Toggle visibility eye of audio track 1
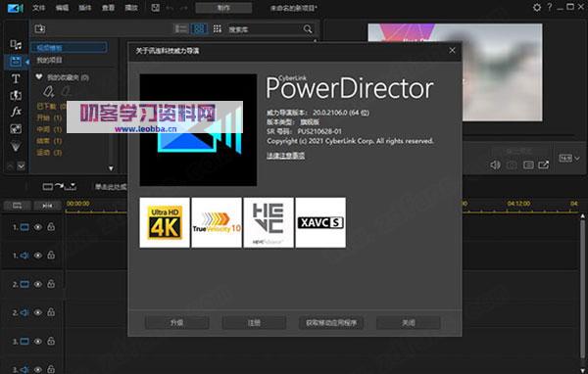Image resolution: width=588 pixels, height=374 pixels. 38,256
